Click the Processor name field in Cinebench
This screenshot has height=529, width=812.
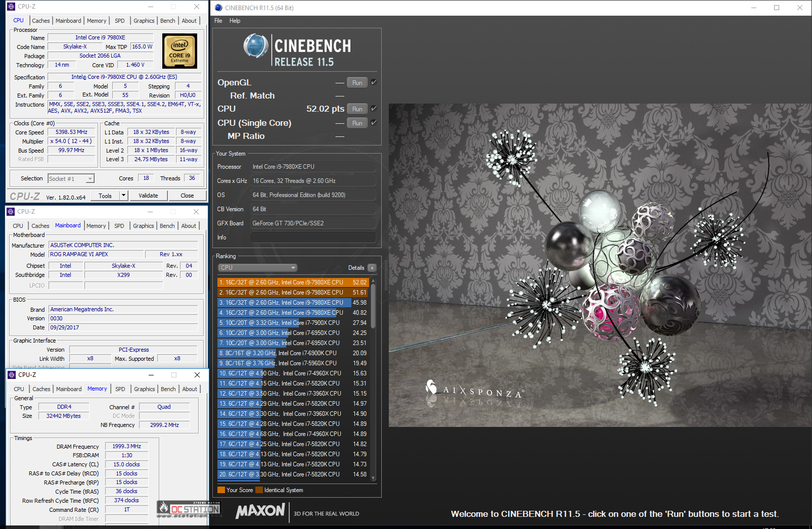click(x=313, y=167)
